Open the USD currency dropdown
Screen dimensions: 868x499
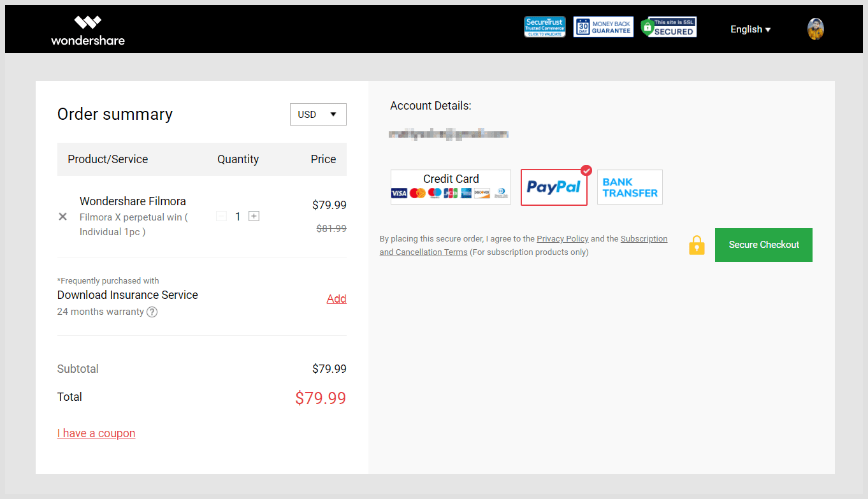(318, 115)
